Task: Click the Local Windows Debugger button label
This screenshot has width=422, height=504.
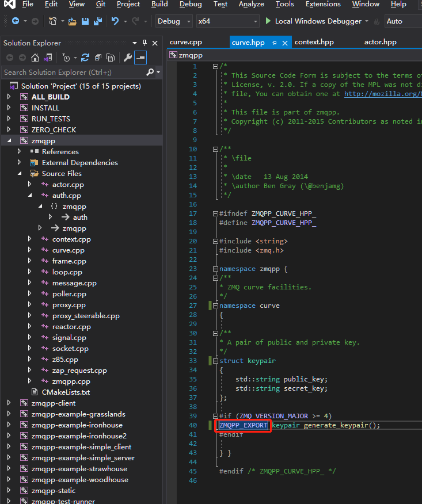Action: pos(318,21)
